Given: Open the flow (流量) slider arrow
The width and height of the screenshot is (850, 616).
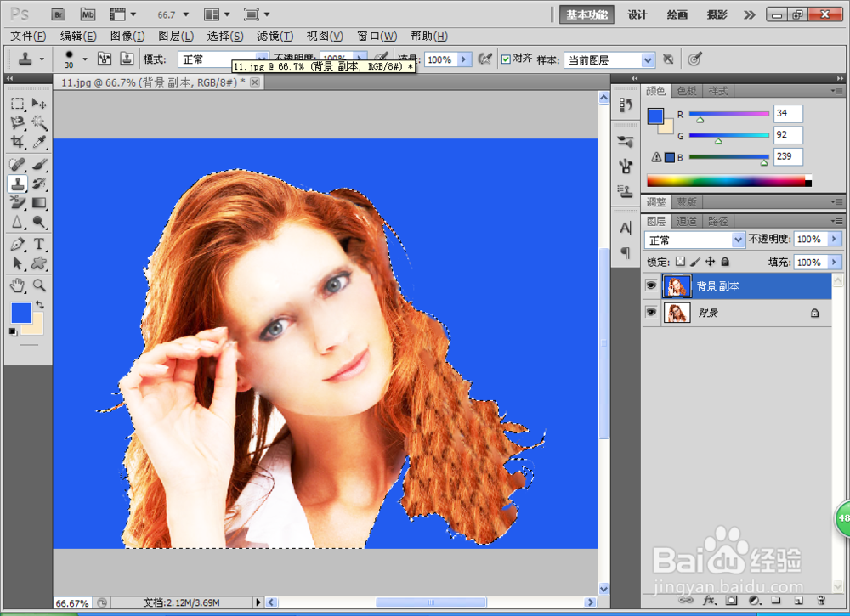Looking at the screenshot, I should point(464,59).
